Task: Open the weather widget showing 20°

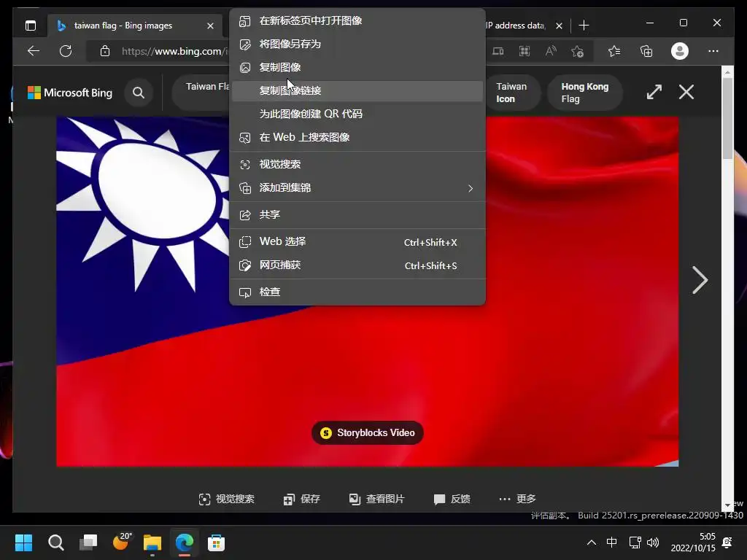Action: 121,542
